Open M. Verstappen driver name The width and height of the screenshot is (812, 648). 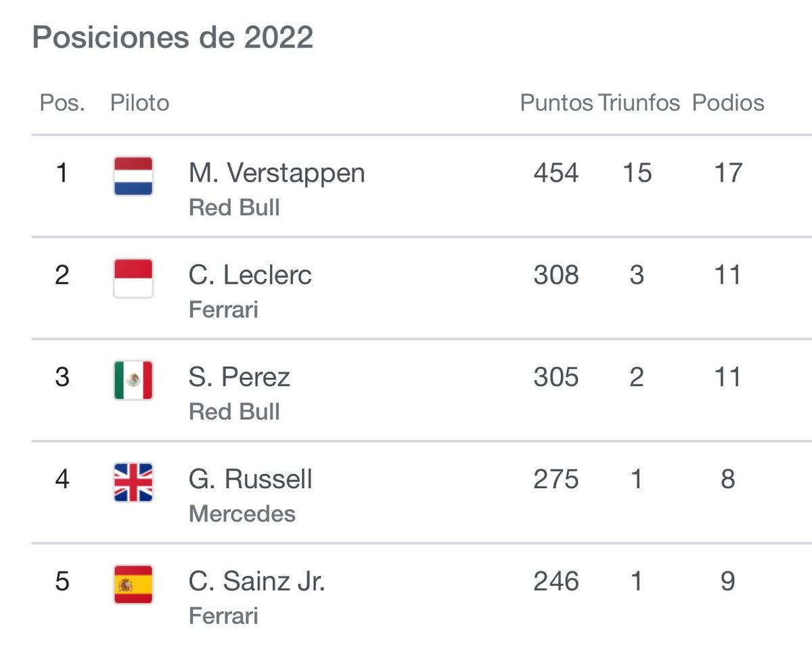[x=277, y=173]
